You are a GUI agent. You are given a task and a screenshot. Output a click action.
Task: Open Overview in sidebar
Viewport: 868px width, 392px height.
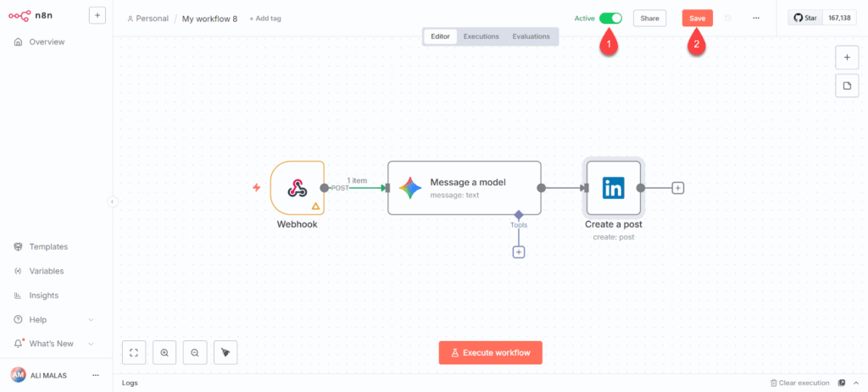[47, 42]
